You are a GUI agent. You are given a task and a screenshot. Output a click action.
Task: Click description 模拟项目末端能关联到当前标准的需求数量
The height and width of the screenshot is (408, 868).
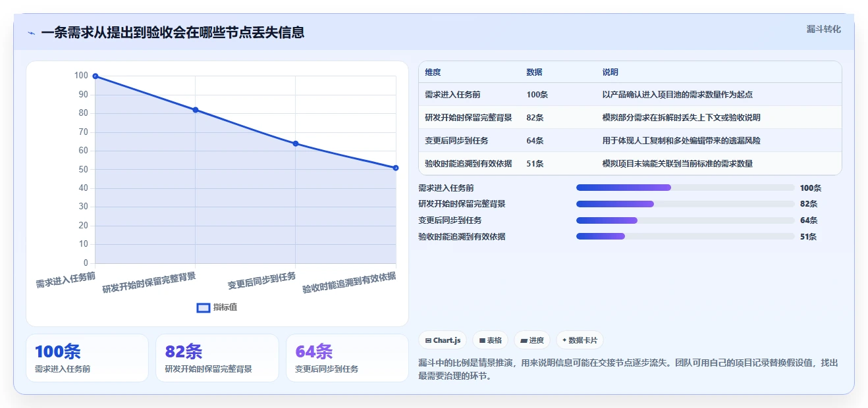(x=677, y=164)
